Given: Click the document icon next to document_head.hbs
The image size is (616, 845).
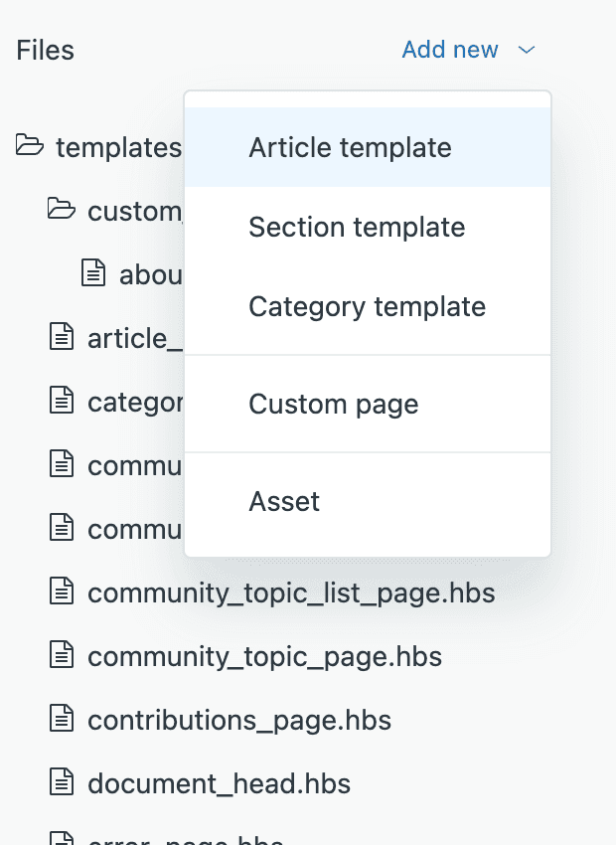Looking at the screenshot, I should tap(61, 782).
